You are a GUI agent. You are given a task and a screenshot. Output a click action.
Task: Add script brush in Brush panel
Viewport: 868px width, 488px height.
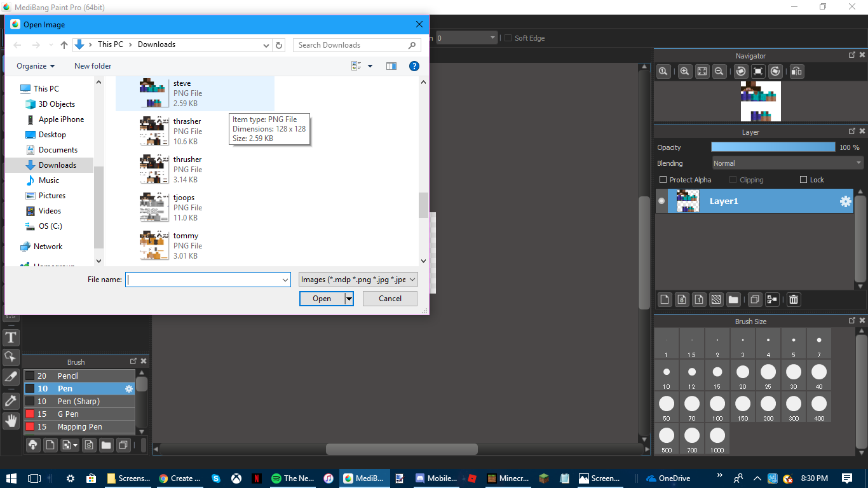[x=89, y=445]
